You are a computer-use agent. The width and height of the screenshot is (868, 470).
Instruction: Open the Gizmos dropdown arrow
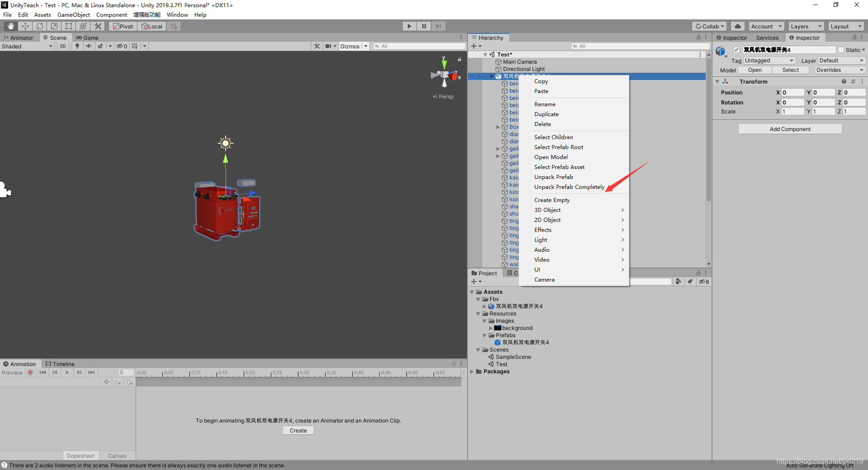tap(365, 46)
